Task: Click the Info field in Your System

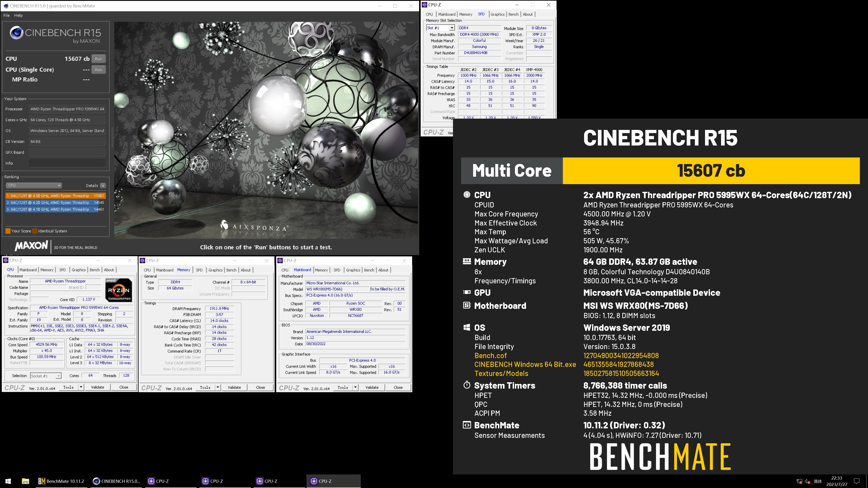Action: click(x=67, y=163)
